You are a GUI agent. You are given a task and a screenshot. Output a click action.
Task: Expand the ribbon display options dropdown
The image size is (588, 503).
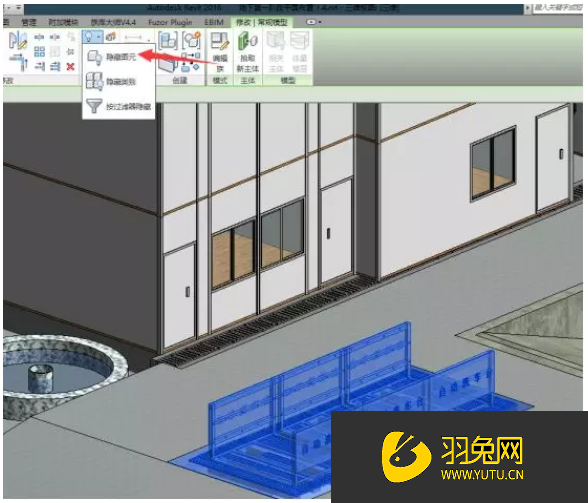tap(314, 22)
